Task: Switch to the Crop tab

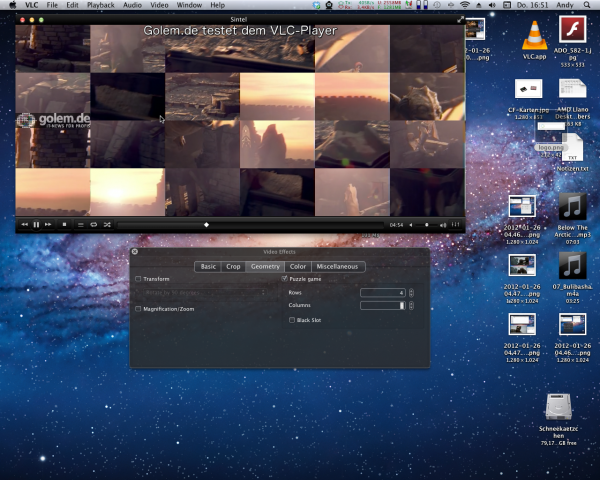Action: [233, 267]
